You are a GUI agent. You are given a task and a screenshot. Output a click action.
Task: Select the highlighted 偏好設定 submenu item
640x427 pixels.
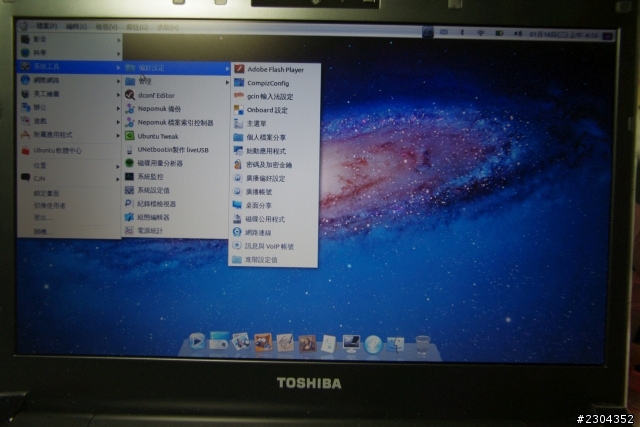[x=176, y=68]
